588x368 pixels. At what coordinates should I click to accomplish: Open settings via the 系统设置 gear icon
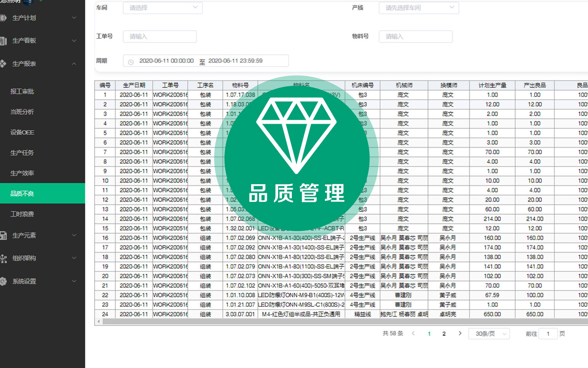4,281
